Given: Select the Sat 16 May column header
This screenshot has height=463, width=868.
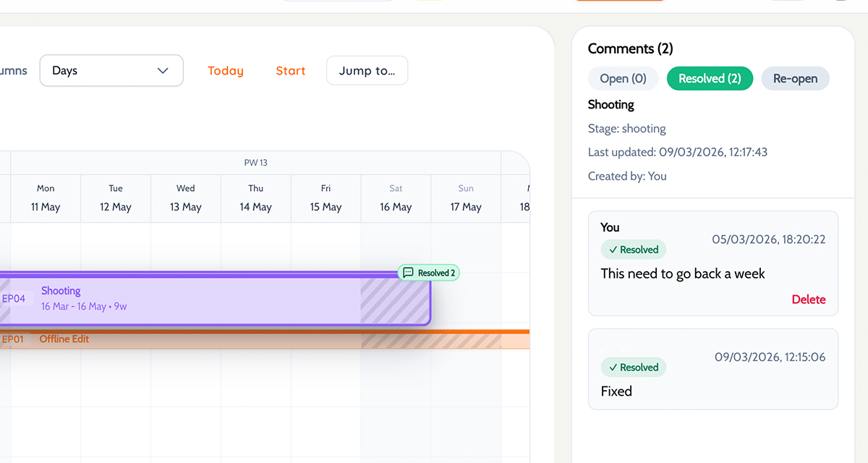Looking at the screenshot, I should [396, 198].
